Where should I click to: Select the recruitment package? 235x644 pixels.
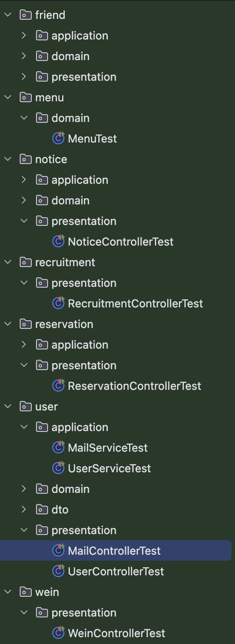pyautogui.click(x=65, y=262)
